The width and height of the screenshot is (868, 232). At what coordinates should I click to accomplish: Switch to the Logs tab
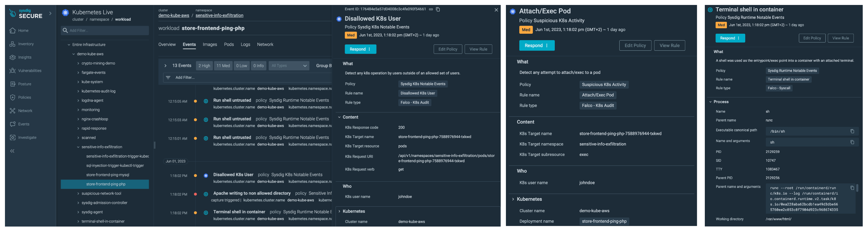(x=245, y=45)
